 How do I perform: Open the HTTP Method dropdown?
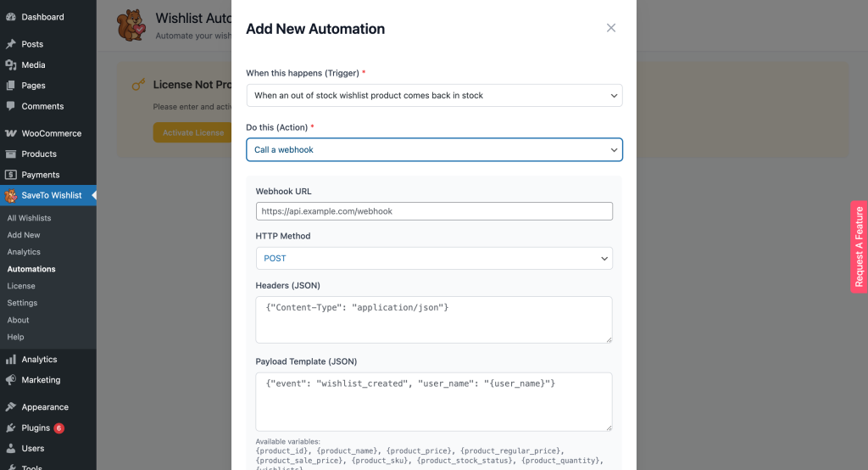coord(434,258)
